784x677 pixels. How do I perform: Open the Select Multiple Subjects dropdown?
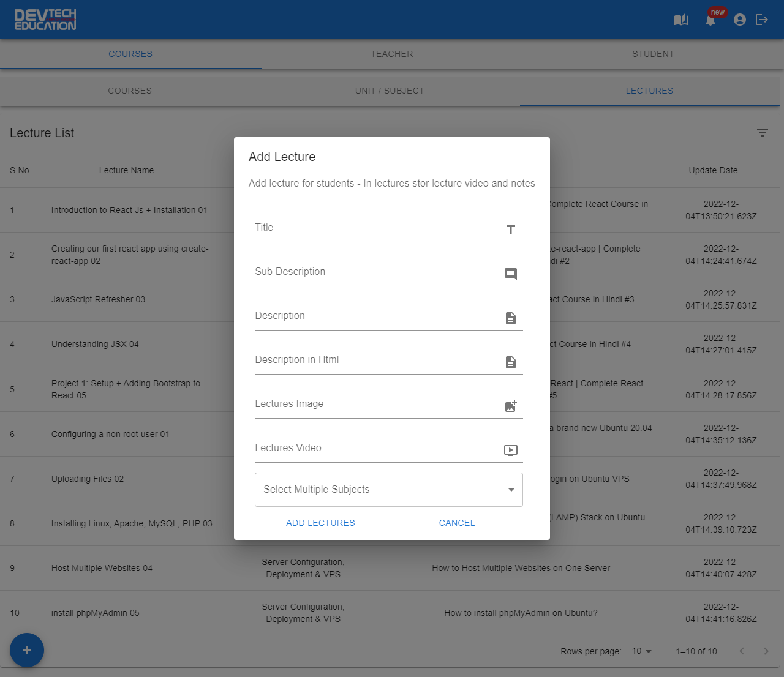point(389,490)
